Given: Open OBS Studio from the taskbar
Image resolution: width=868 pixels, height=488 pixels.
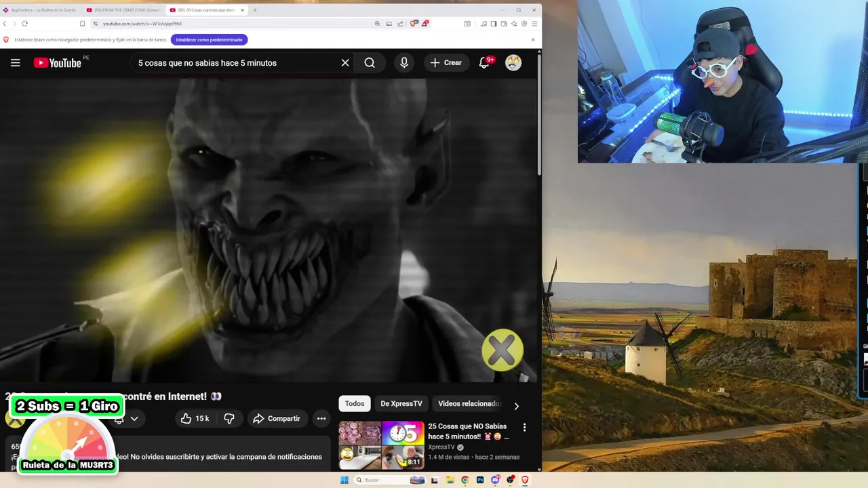Looking at the screenshot, I should point(510,480).
